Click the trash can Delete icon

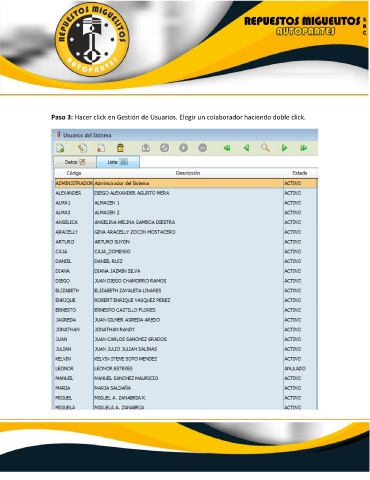[x=120, y=148]
